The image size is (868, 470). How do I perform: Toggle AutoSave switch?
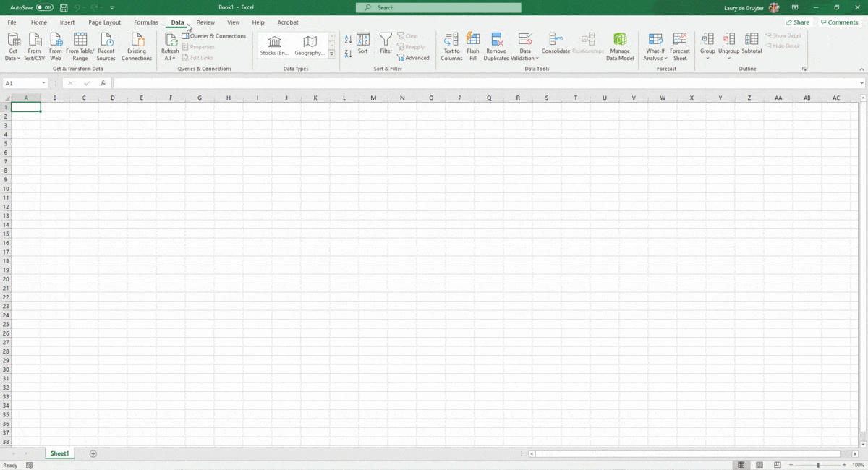pos(45,7)
